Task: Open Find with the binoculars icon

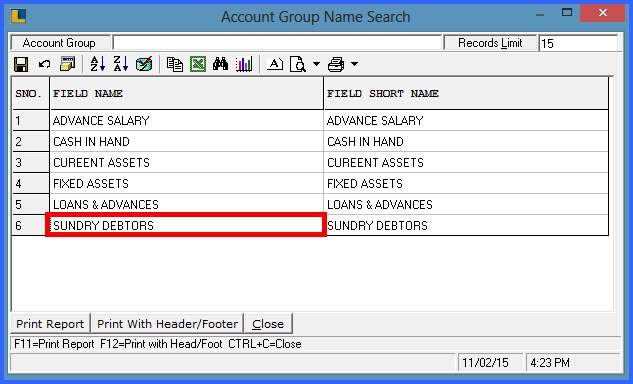Action: coord(221,64)
